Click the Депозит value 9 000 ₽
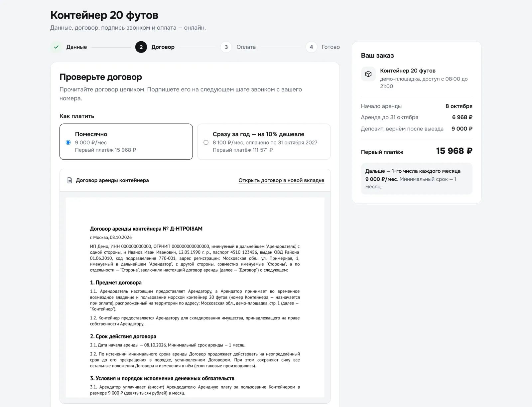Viewport: 532px width, 407px height. [x=462, y=129]
